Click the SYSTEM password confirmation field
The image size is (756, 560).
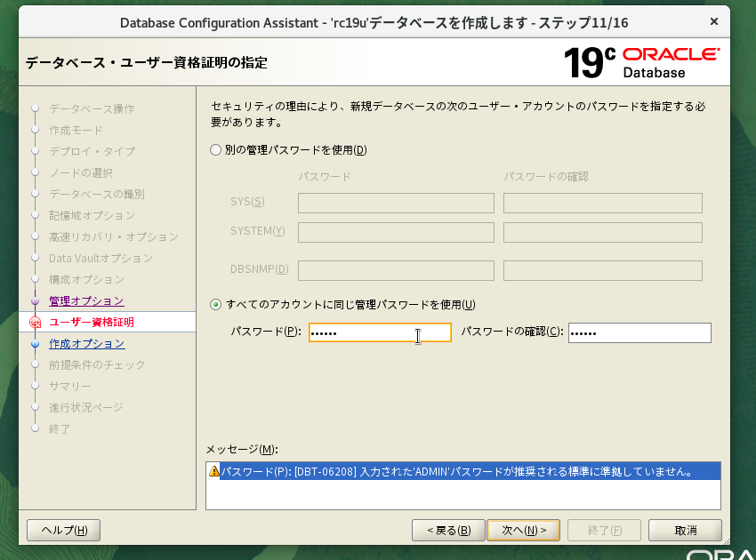[603, 232]
